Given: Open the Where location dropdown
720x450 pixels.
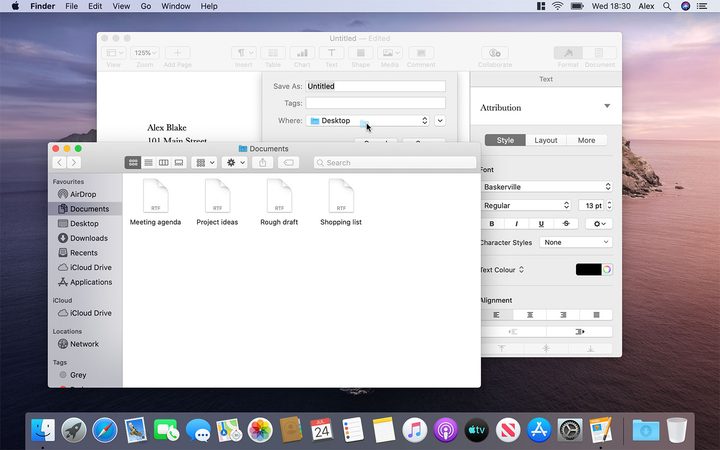Looking at the screenshot, I should tap(368, 121).
